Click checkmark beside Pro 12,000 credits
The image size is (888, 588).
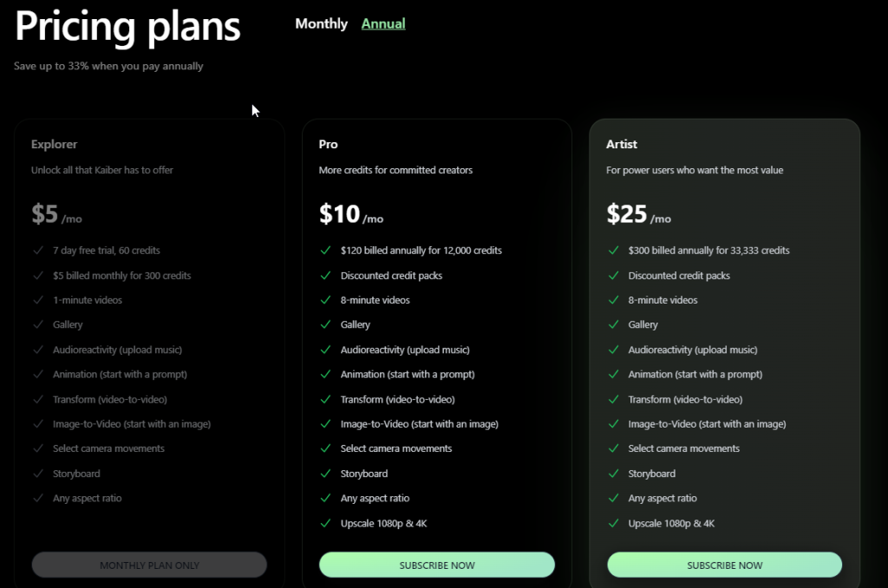325,251
